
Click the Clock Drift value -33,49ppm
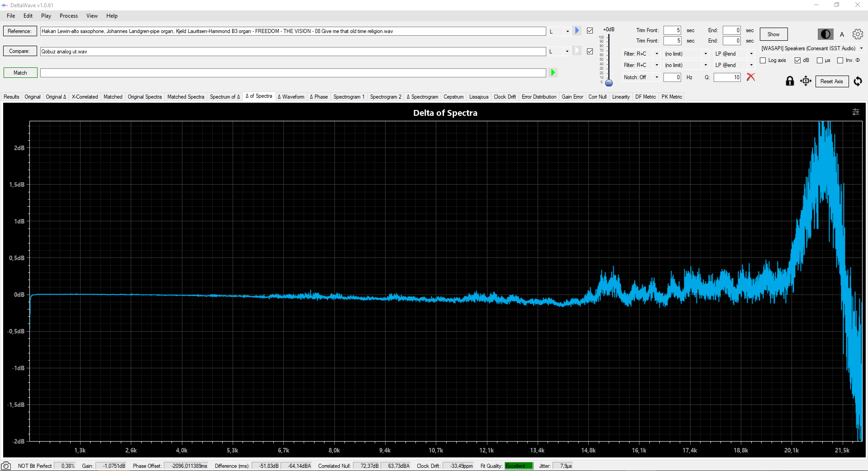coord(459,466)
